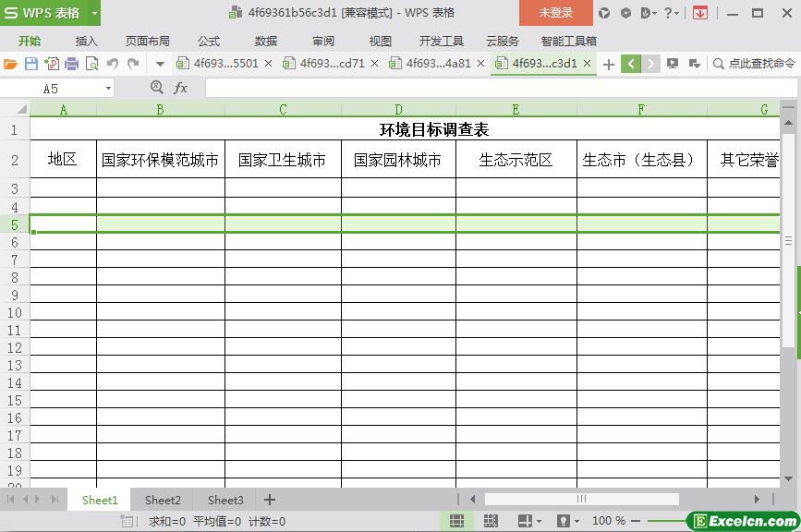Undo the last action
The image size is (801, 532).
pos(113,64)
